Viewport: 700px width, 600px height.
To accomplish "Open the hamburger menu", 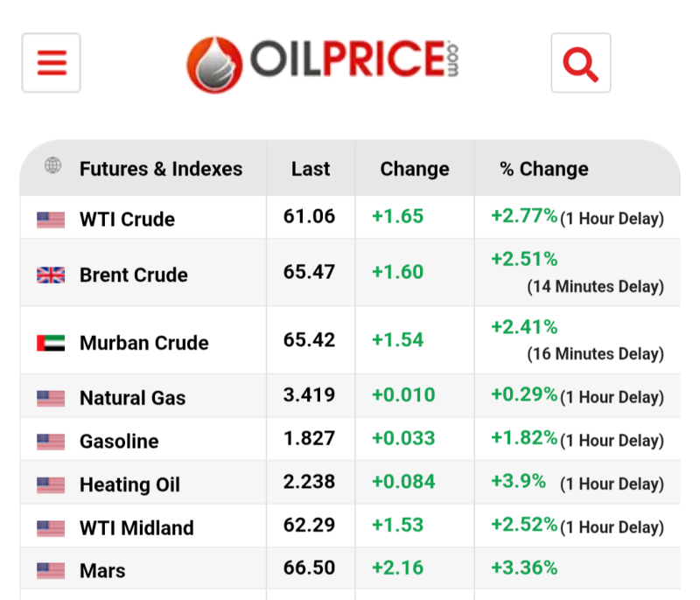I will click(x=52, y=63).
